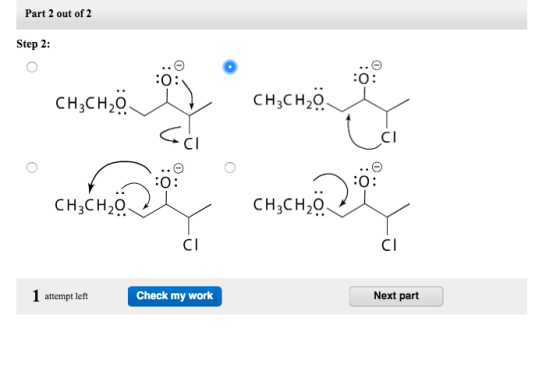This screenshot has width=560, height=374.
Task: Click negative charge symbol on bottom-right oxygen
Action: coord(377,167)
